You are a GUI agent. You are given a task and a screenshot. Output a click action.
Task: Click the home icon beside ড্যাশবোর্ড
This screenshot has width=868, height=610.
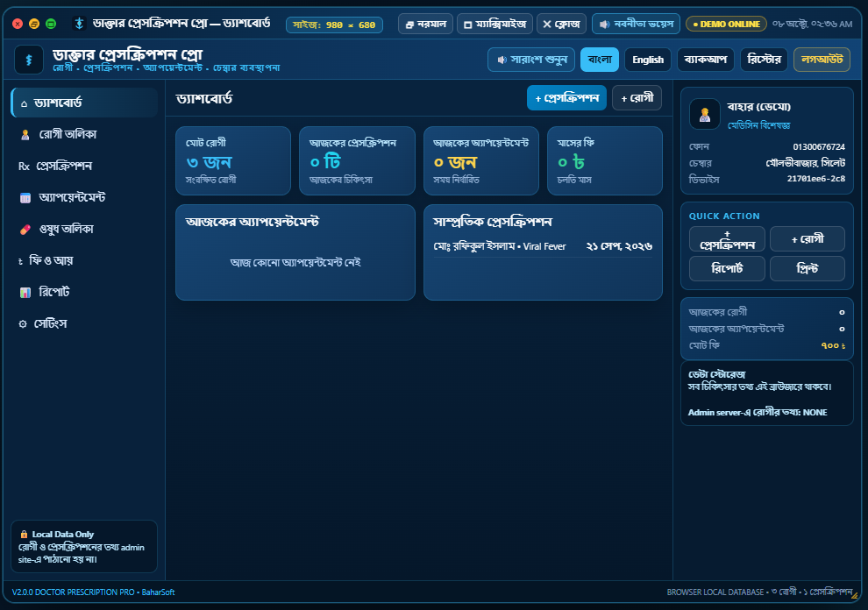point(24,103)
